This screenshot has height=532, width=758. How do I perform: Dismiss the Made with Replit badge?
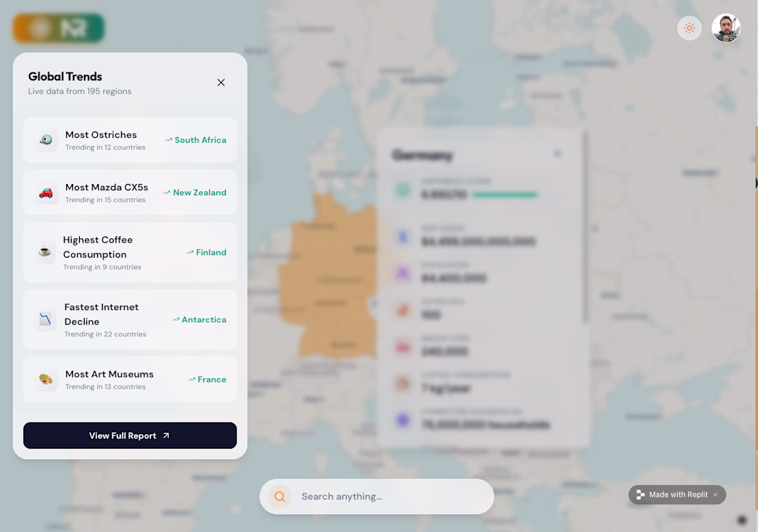pos(715,495)
